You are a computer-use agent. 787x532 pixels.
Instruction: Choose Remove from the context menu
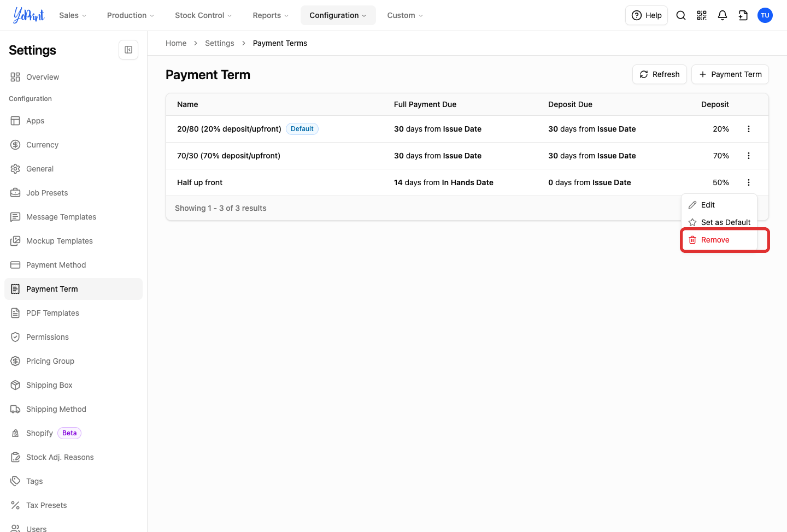719,240
